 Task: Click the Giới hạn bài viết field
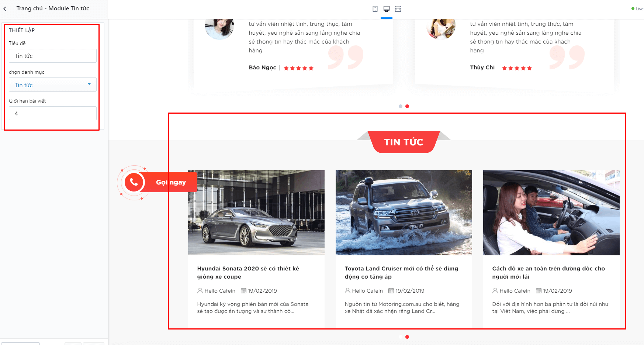(x=53, y=113)
